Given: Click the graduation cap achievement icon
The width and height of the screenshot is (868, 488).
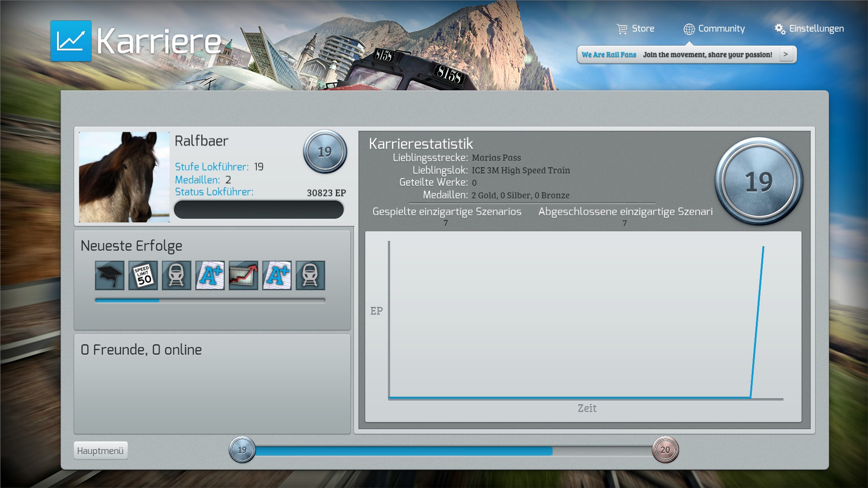Looking at the screenshot, I should (x=109, y=275).
